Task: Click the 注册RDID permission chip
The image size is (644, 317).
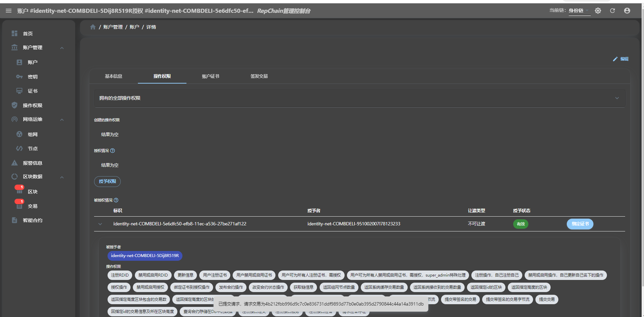Action: coord(120,275)
